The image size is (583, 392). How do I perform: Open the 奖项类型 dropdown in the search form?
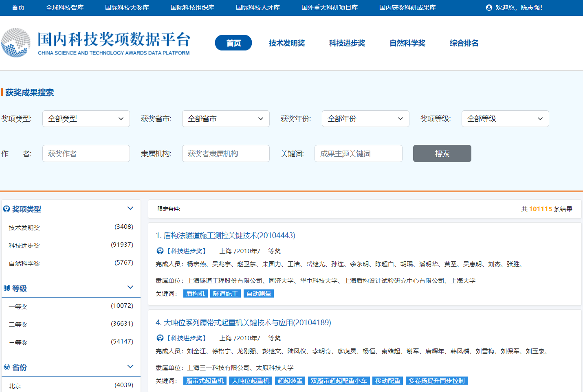point(86,119)
